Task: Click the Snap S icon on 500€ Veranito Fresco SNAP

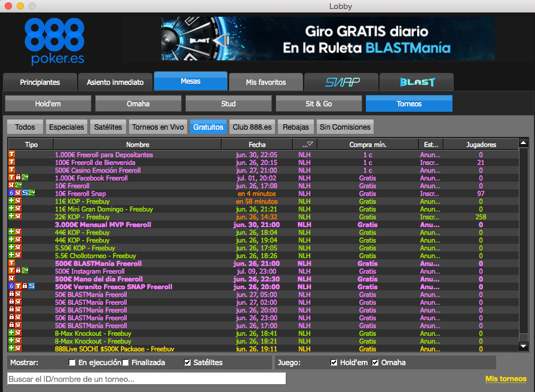Action: 32,286
